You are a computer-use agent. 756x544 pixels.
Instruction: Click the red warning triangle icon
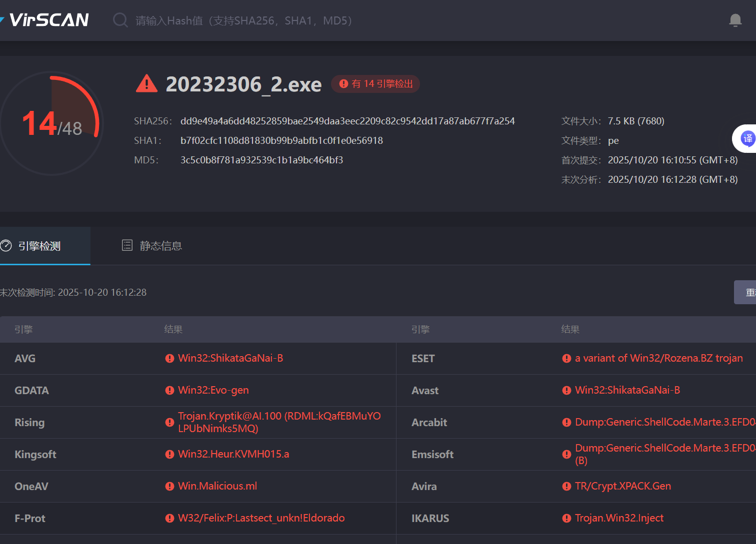146,84
